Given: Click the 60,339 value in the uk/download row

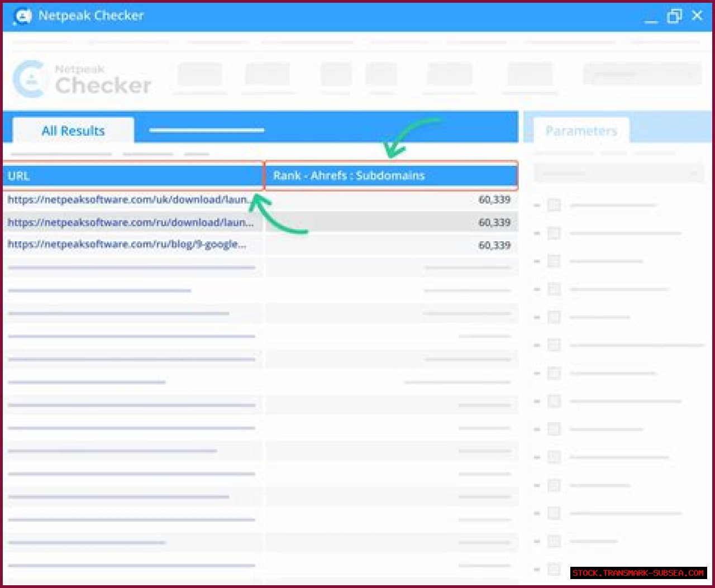Looking at the screenshot, I should tap(494, 199).
